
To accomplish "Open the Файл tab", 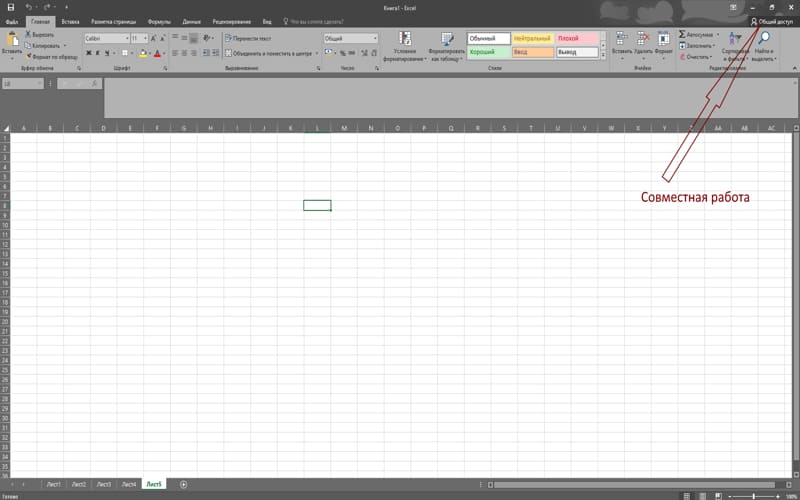I will [x=12, y=22].
